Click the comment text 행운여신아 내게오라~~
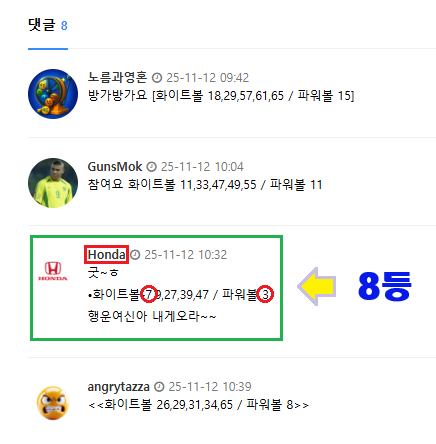 pos(152,316)
